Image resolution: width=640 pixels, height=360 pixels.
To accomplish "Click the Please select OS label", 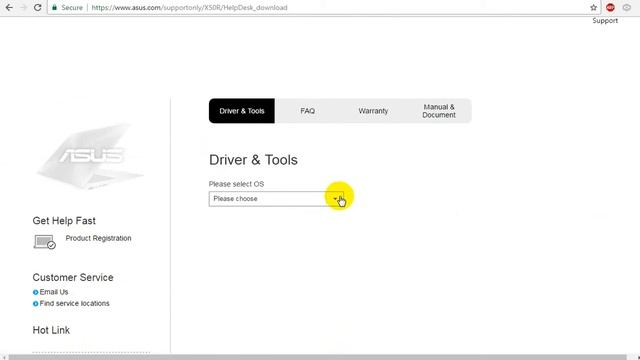I will tap(236, 184).
